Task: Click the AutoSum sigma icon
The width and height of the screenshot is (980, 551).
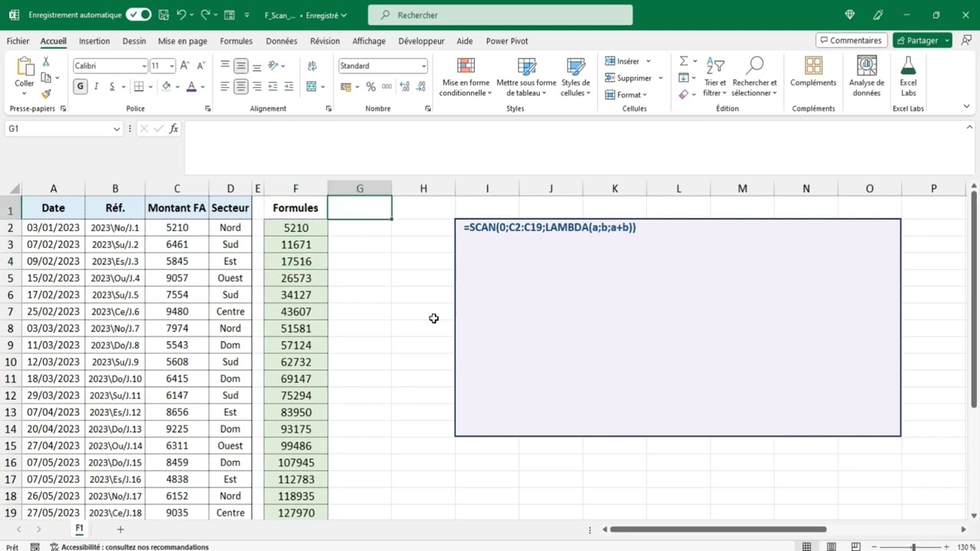Action: pyautogui.click(x=684, y=61)
